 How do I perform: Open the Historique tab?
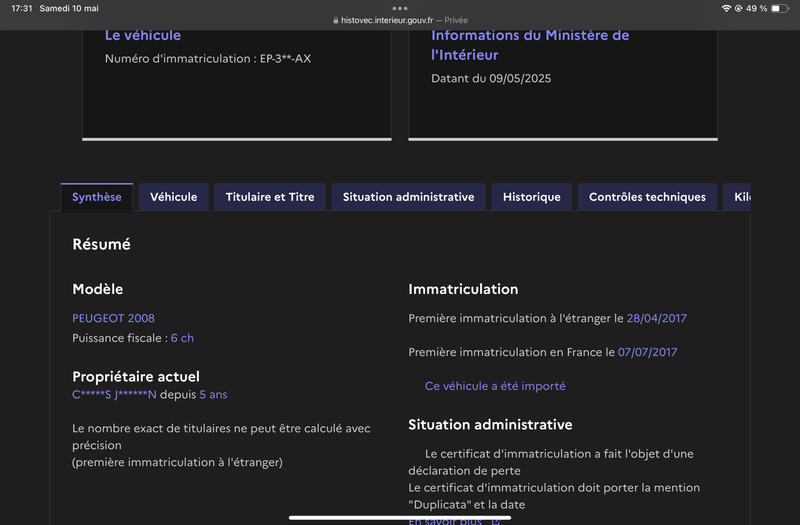(532, 197)
